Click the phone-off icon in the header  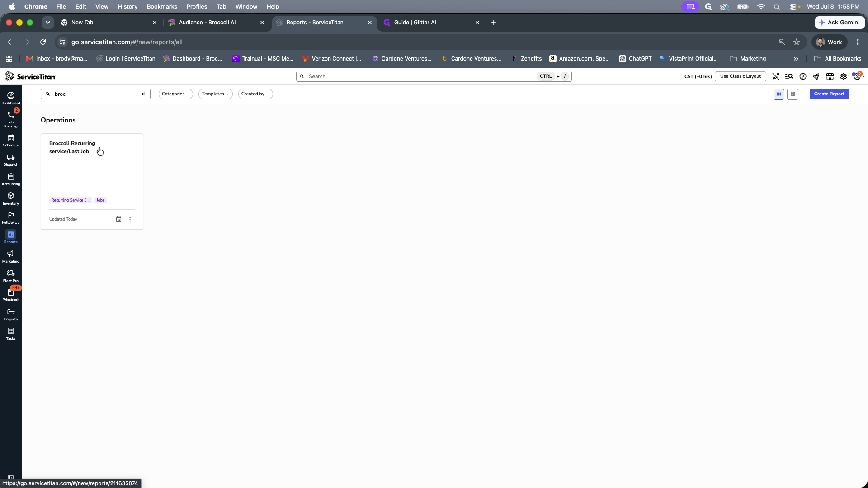[x=776, y=76]
